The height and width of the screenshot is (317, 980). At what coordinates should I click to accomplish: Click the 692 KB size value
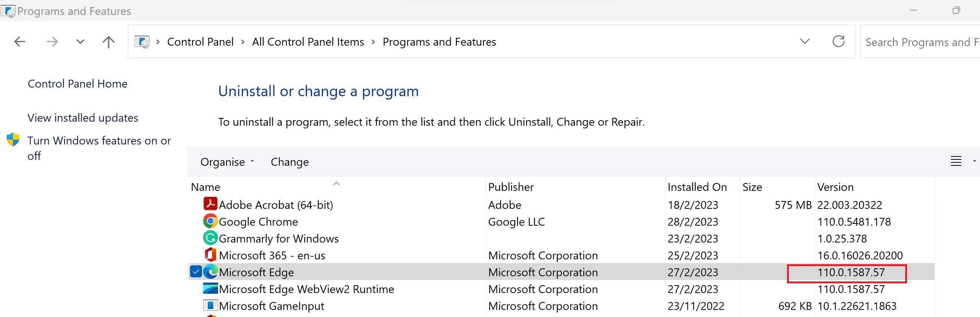[x=795, y=306]
